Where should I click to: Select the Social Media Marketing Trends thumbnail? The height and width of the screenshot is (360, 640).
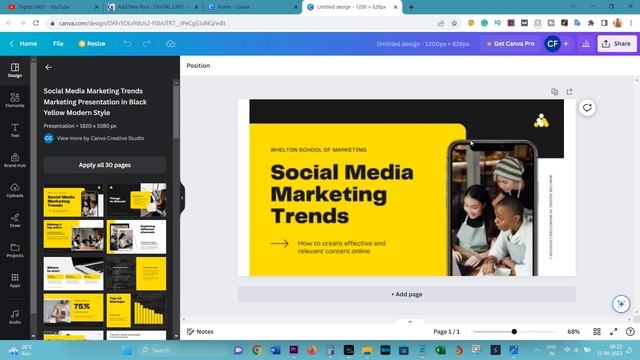coord(73,200)
